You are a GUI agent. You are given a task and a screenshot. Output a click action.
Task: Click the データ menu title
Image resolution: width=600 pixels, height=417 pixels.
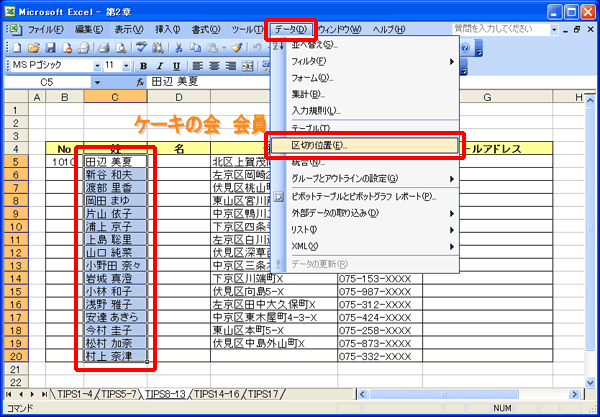point(291,29)
